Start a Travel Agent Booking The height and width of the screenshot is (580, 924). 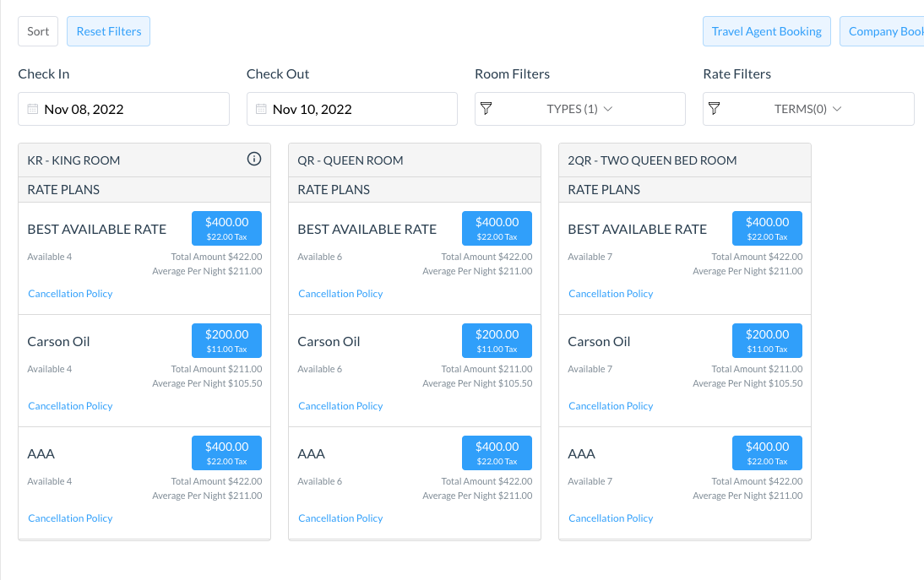point(766,30)
